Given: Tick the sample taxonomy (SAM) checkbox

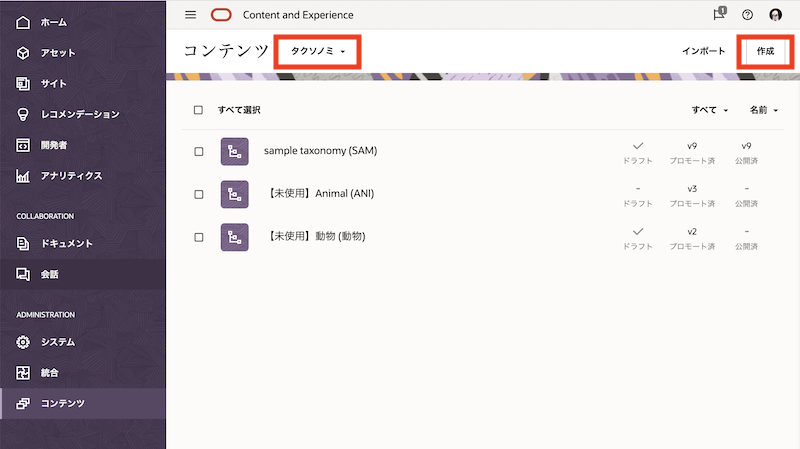Looking at the screenshot, I should click(198, 152).
